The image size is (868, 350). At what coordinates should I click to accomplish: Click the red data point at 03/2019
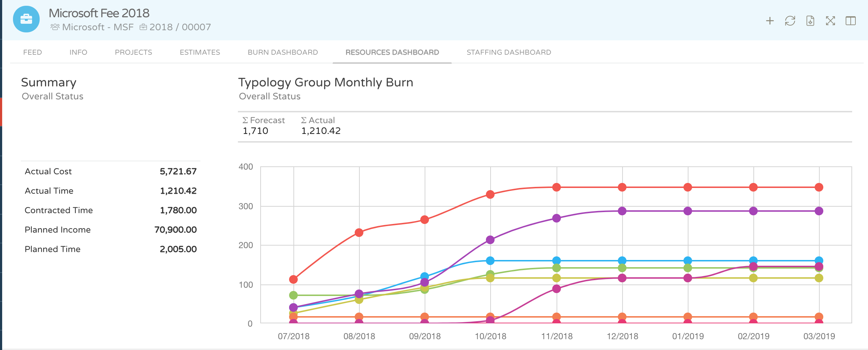819,187
